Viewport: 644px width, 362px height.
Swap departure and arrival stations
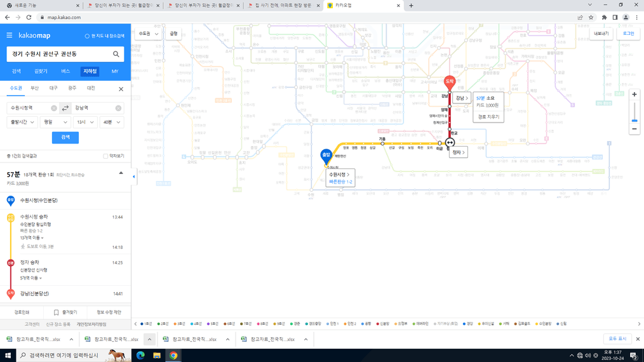(x=65, y=108)
